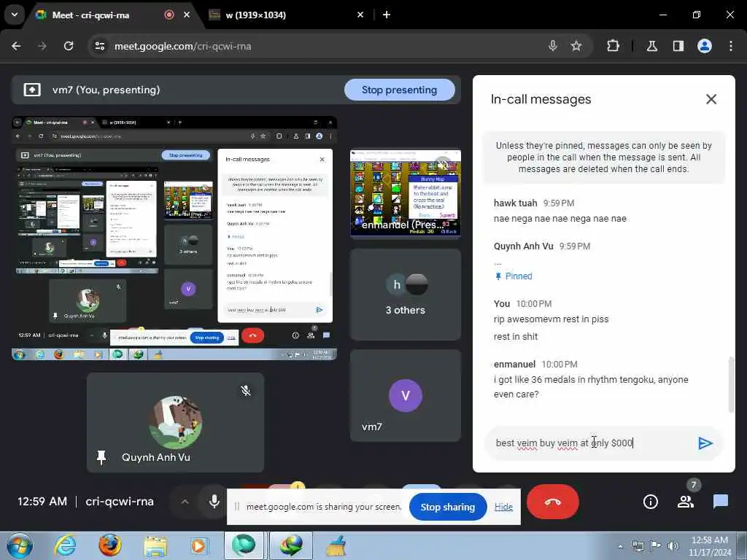Image resolution: width=747 pixels, height=560 pixels.
Task: Hang up with the red leave call button
Action: point(553,502)
